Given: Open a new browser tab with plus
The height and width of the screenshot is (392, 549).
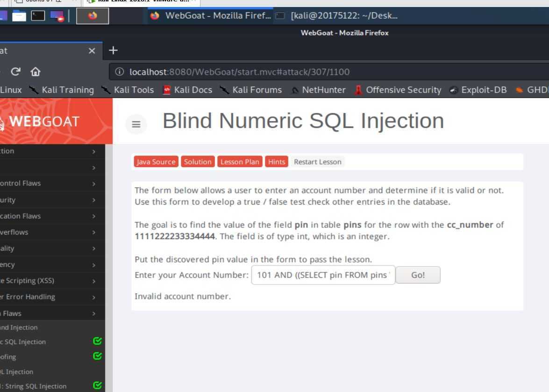Looking at the screenshot, I should [113, 50].
